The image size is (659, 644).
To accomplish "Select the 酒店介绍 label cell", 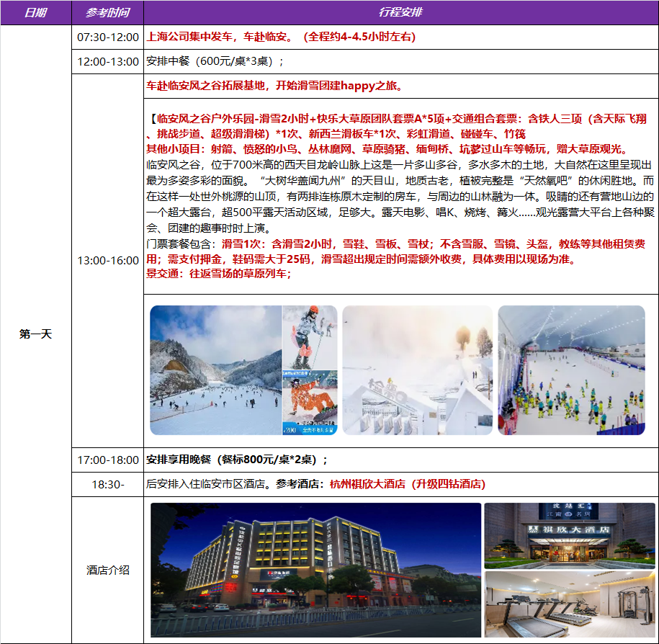I will click(x=107, y=570).
